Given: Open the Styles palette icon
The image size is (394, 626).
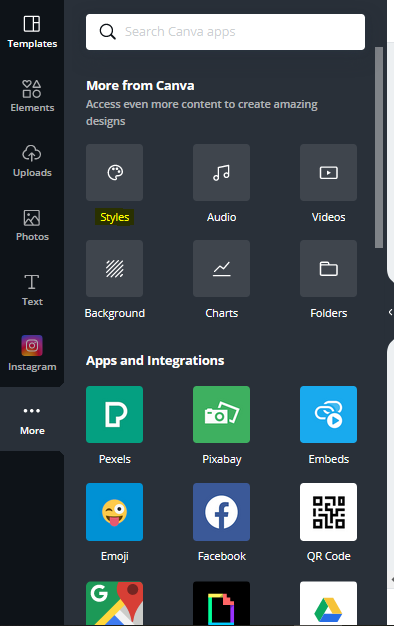Looking at the screenshot, I should pos(115,172).
